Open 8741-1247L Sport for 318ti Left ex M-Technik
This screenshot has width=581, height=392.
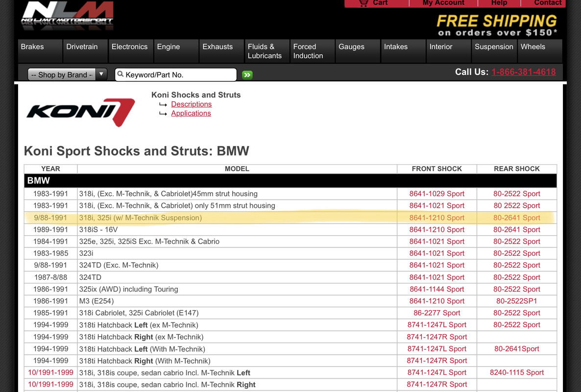436,325
